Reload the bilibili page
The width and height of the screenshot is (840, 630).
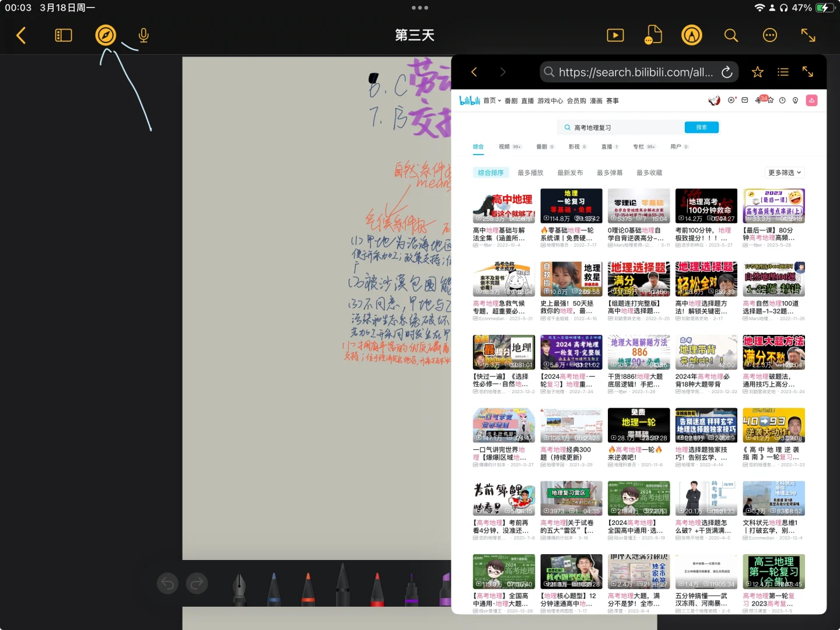[727, 72]
